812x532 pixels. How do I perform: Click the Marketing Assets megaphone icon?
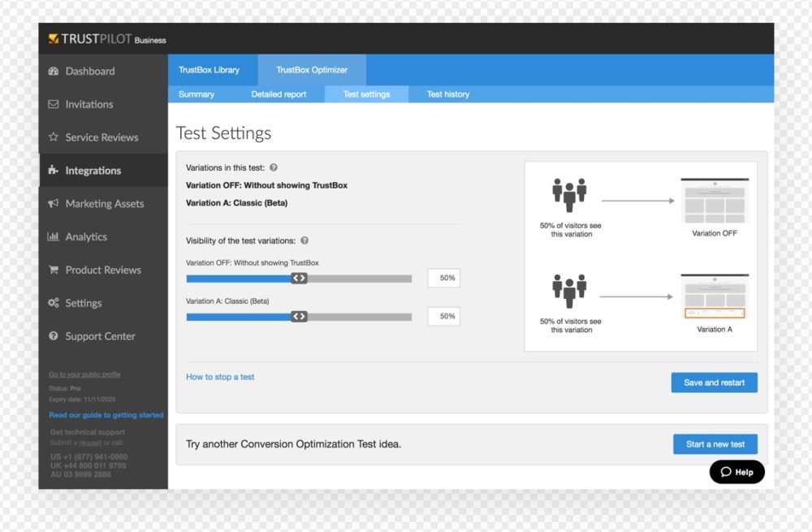click(x=54, y=204)
